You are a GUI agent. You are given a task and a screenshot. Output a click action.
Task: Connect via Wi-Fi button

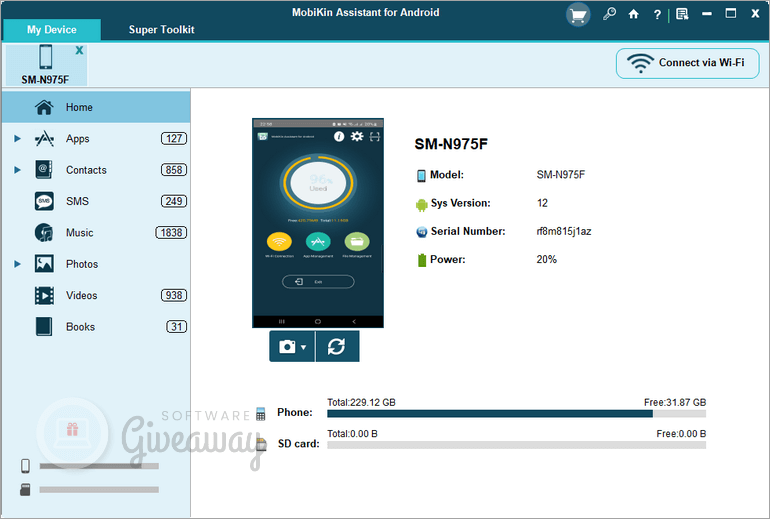pos(688,63)
